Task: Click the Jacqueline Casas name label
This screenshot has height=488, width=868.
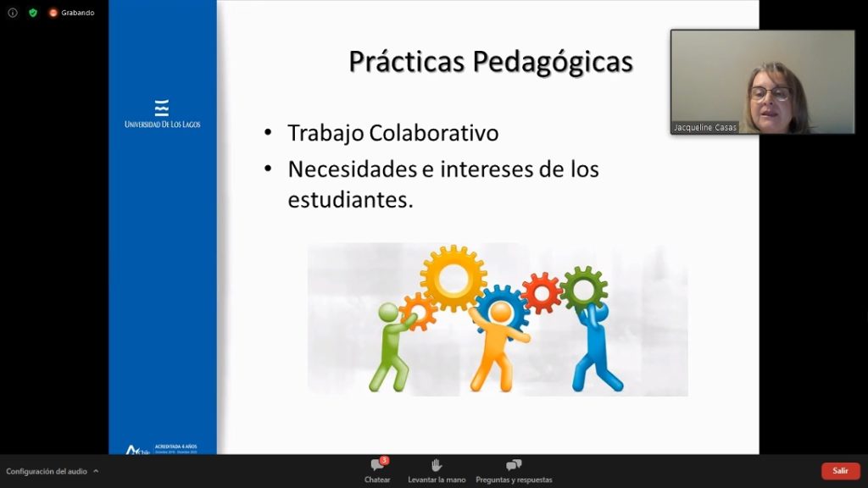Action: tap(704, 127)
